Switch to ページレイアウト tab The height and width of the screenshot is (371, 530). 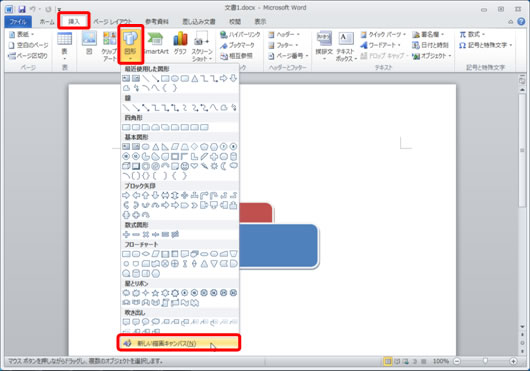point(113,22)
